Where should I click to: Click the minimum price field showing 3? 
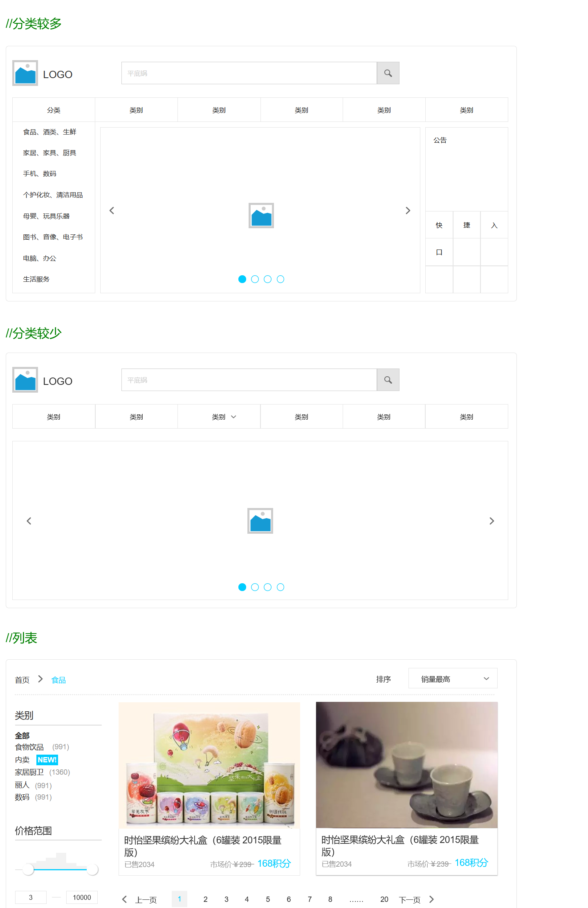pyautogui.click(x=31, y=897)
